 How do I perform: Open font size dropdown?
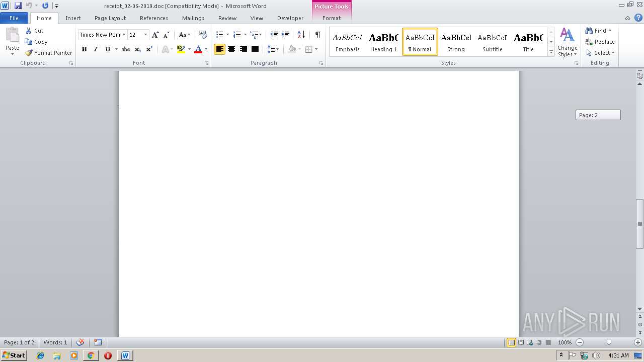(146, 35)
